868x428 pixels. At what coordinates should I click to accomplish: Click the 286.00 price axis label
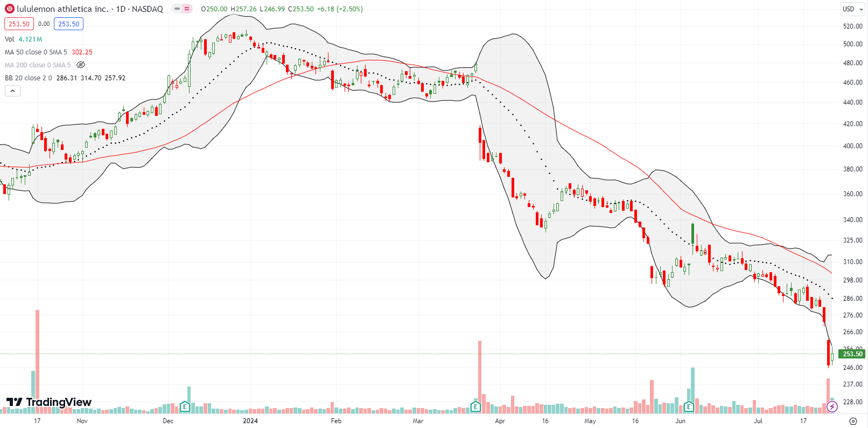point(852,298)
